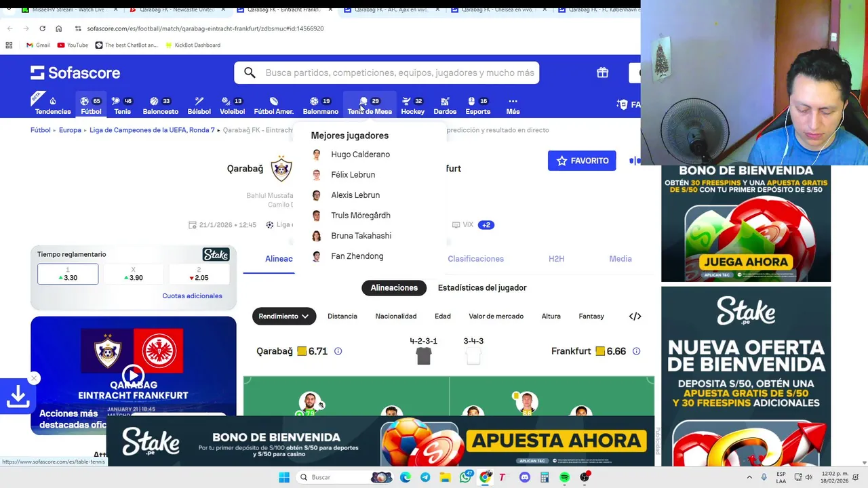The width and height of the screenshot is (868, 488).
Task: Select odds 3.30 for home win
Action: click(68, 274)
